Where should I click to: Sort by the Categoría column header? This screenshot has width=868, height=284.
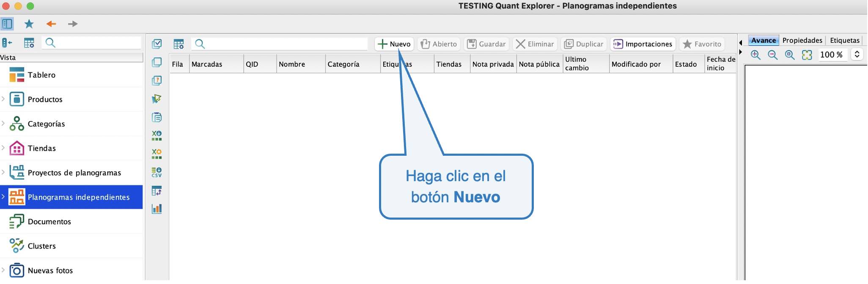(x=353, y=64)
